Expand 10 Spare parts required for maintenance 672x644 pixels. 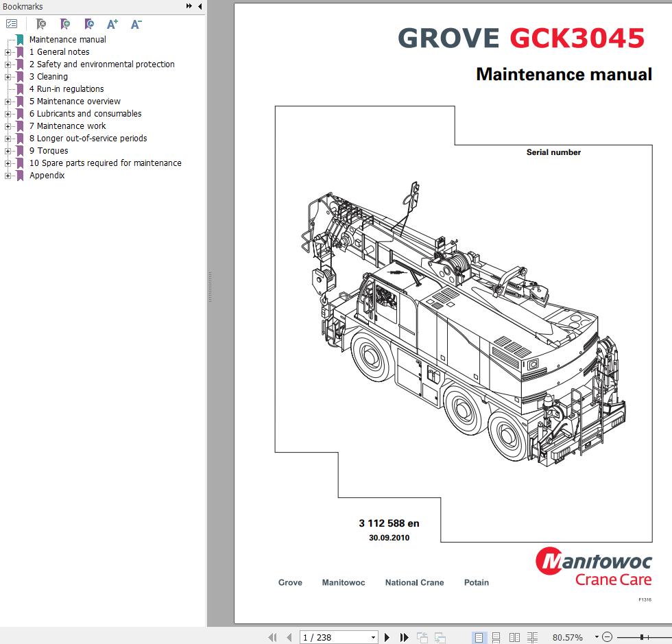click(x=8, y=164)
